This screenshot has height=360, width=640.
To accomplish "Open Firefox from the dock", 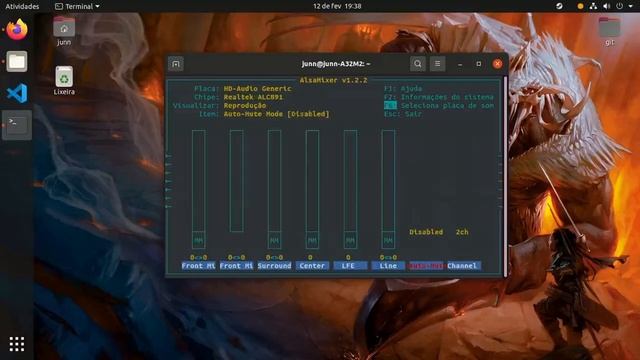I will click(17, 29).
